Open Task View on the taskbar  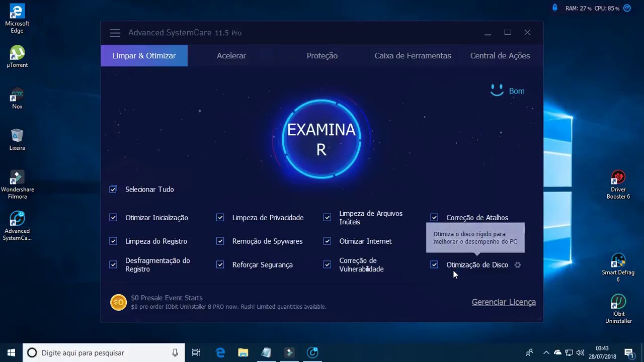196,352
